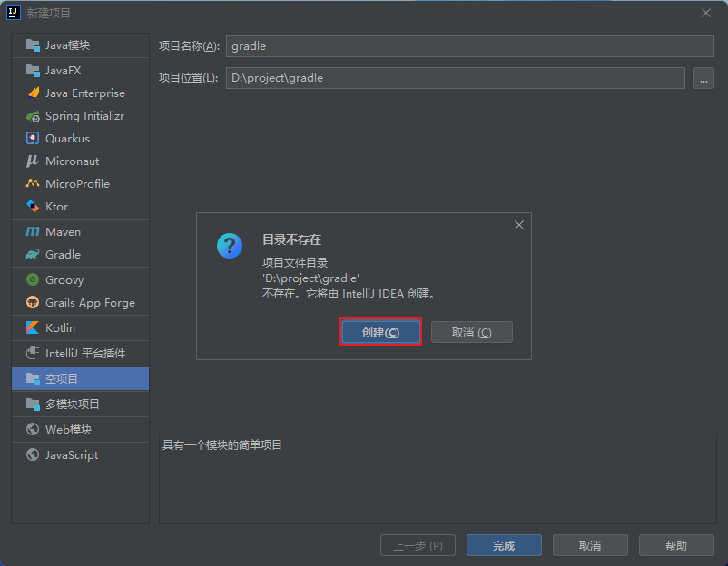Click the bottom 取消 wizard button
728x566 pixels.
tap(590, 545)
